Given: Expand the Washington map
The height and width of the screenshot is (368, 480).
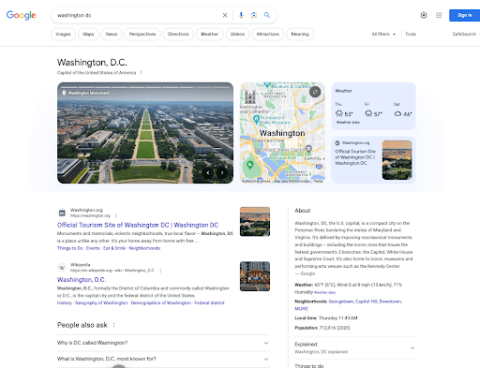Looking at the screenshot, I should [x=315, y=92].
